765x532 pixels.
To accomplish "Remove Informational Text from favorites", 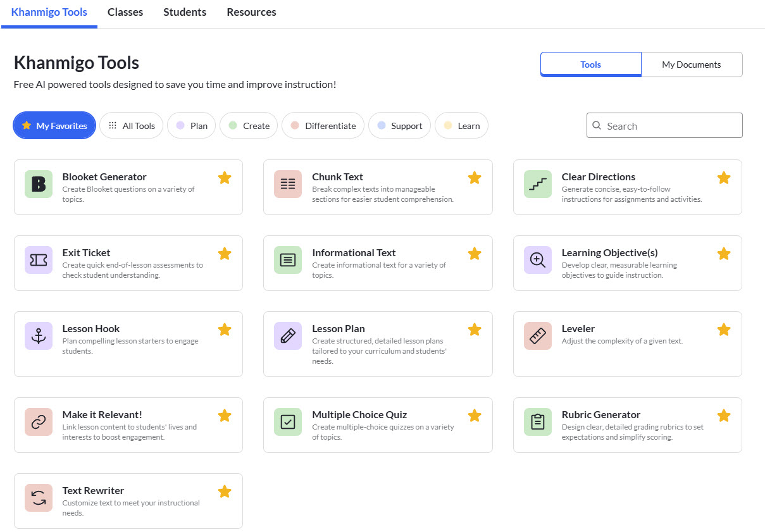I will click(475, 254).
